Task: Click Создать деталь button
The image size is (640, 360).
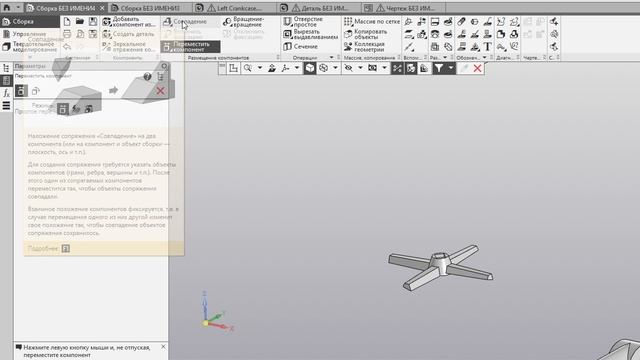Action: click(x=128, y=34)
